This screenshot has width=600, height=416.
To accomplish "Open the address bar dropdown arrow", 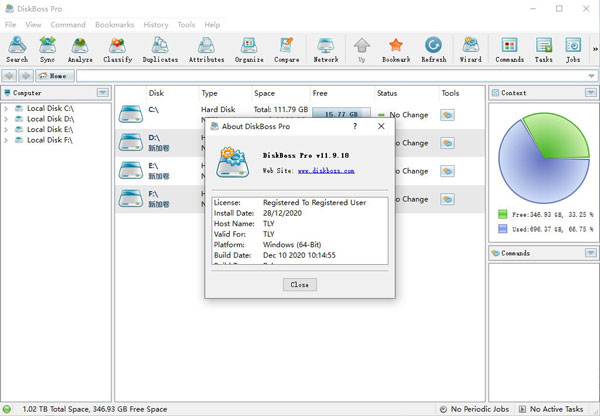I will [x=592, y=76].
